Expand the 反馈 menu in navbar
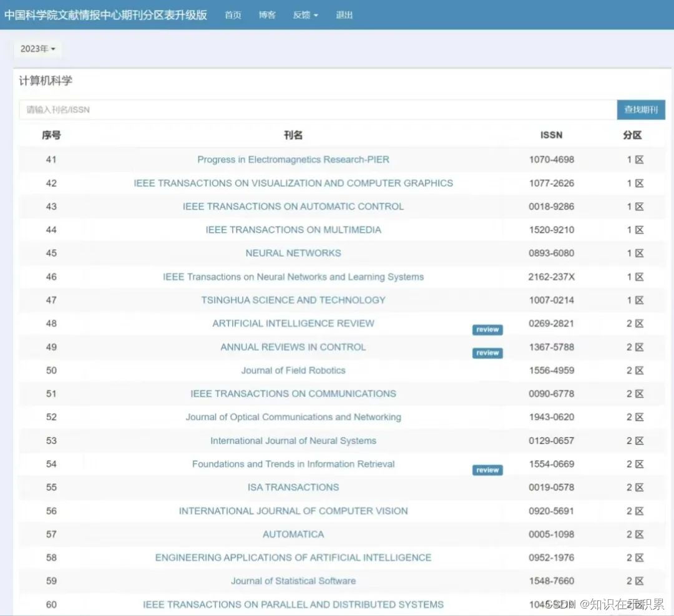This screenshot has height=616, width=674. tap(305, 15)
